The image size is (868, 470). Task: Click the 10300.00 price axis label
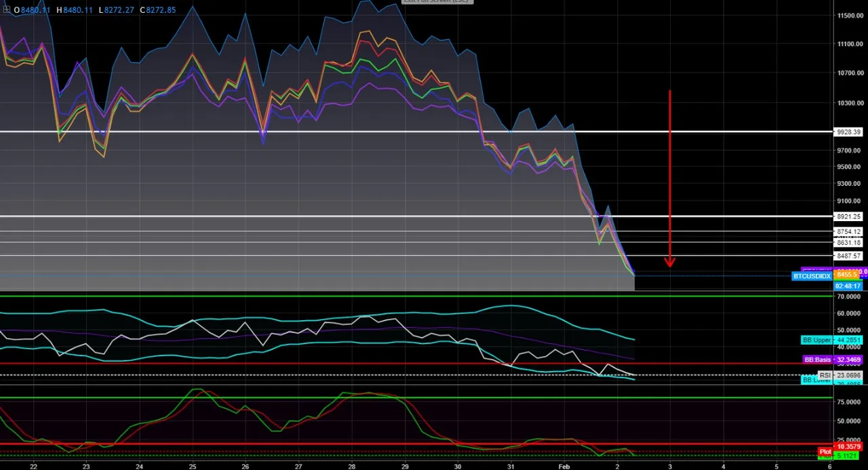850,103
